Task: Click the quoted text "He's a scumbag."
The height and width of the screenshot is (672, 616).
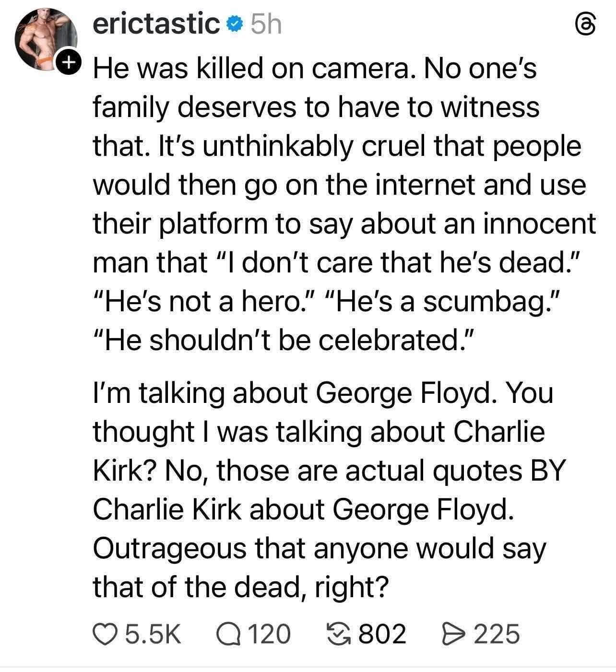Action: pos(442,301)
